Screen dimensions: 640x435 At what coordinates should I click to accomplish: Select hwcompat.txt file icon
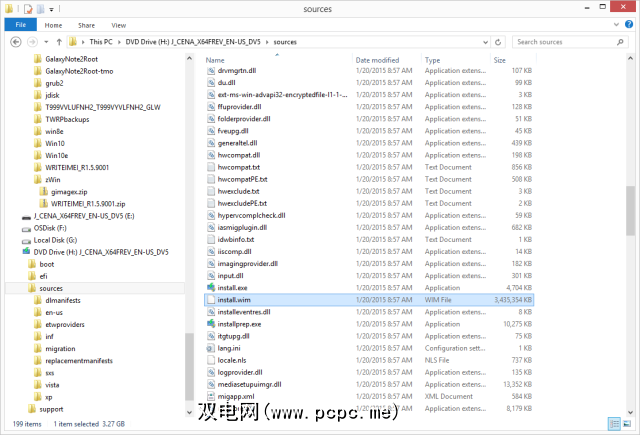point(211,167)
